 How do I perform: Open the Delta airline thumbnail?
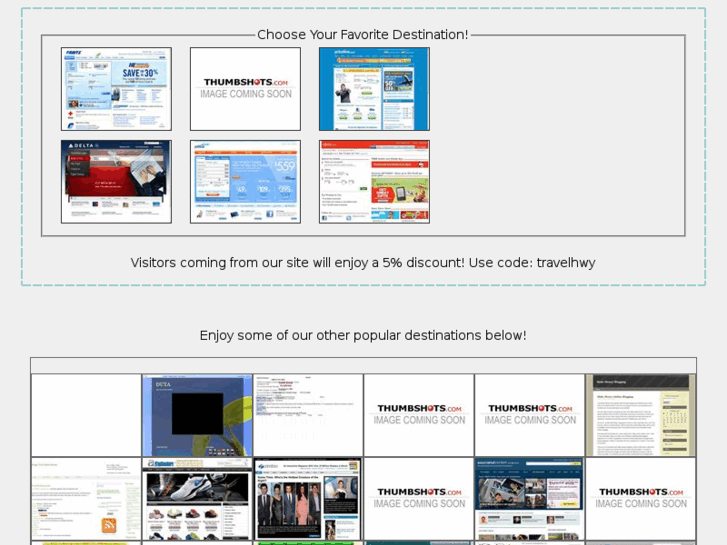point(116,182)
